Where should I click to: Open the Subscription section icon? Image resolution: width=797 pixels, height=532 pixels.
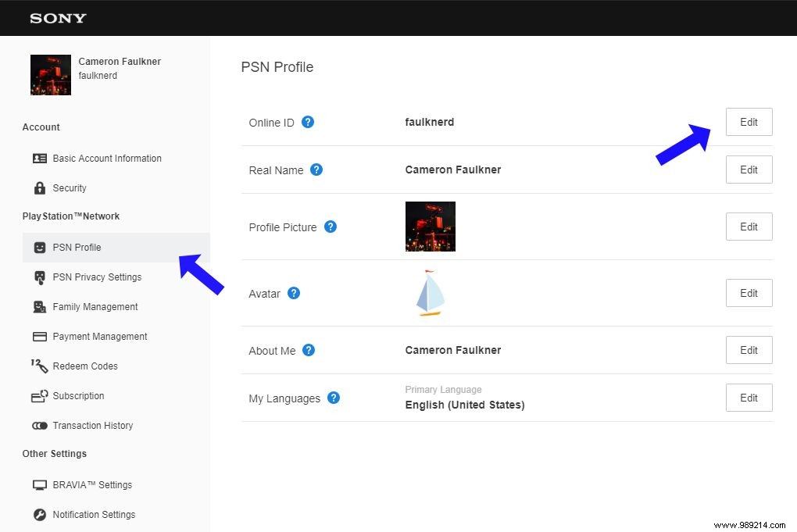pos(38,396)
